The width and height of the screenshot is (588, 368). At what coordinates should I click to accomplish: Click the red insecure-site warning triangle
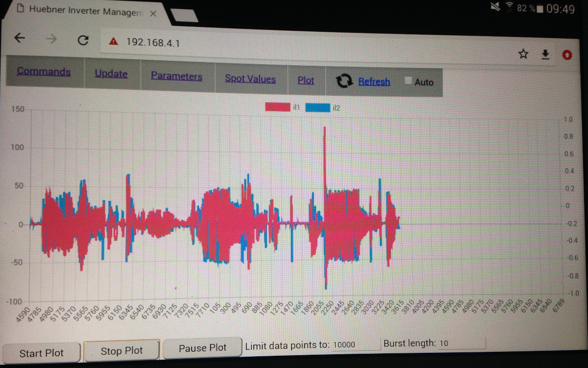point(114,42)
